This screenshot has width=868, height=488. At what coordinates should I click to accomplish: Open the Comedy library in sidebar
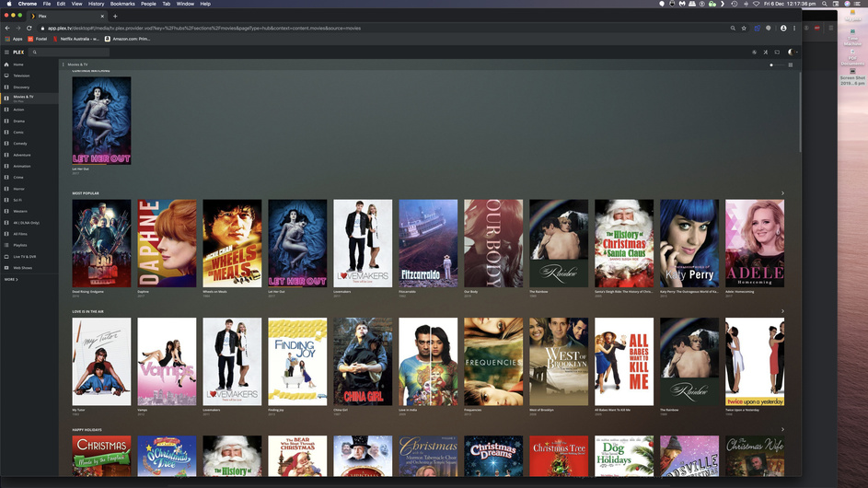coord(29,144)
